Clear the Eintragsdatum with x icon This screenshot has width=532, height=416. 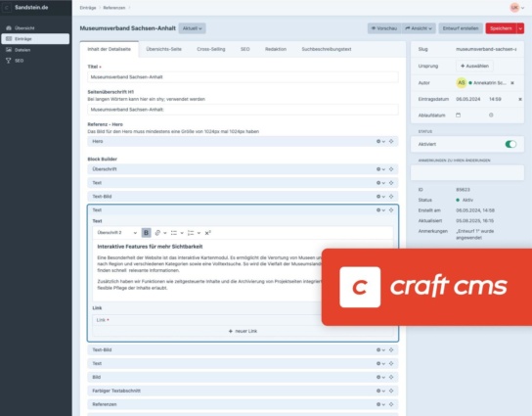pos(520,99)
